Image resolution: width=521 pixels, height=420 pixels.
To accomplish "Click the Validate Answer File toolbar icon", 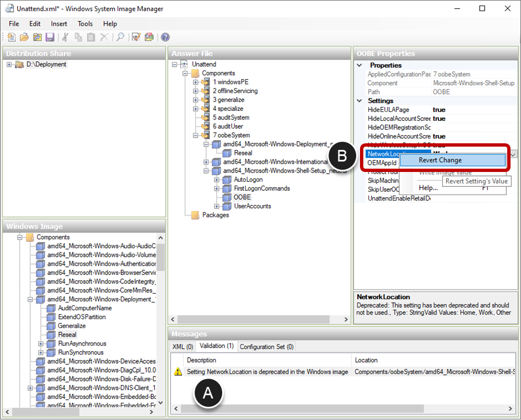I will 136,37.
